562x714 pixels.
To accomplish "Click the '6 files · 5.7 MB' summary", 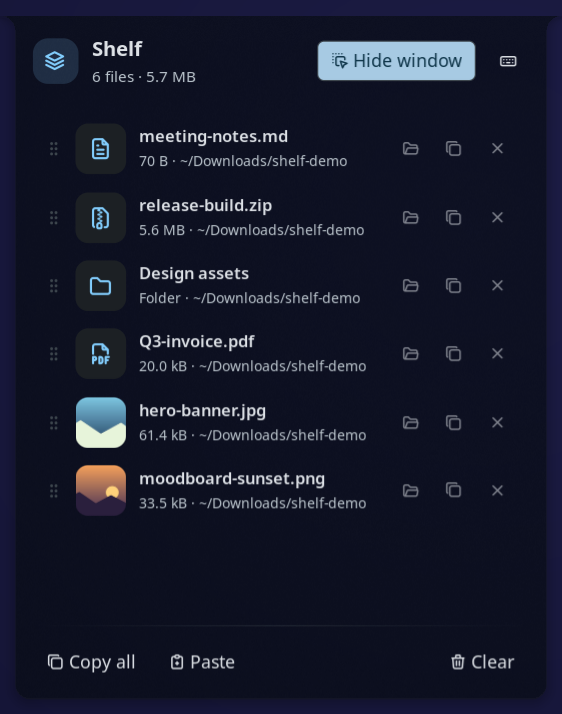I will coord(144,77).
